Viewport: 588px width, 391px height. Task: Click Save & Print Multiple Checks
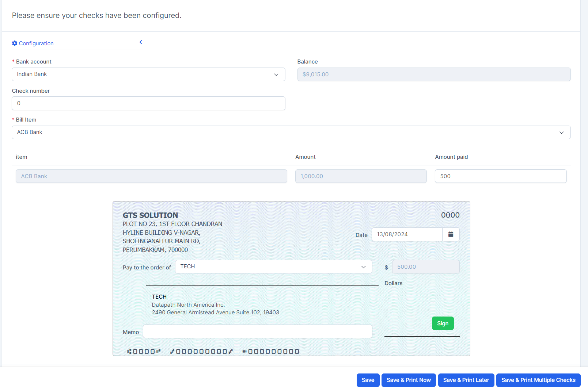[x=538, y=380]
